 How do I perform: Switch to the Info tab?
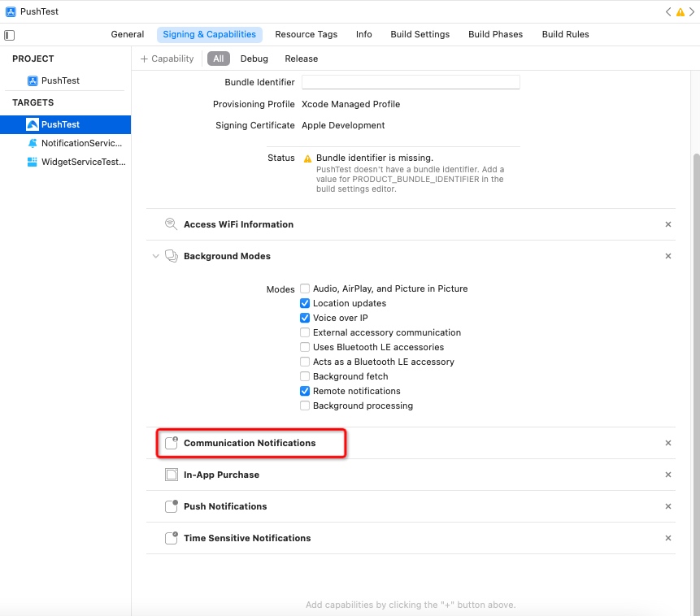tap(364, 34)
